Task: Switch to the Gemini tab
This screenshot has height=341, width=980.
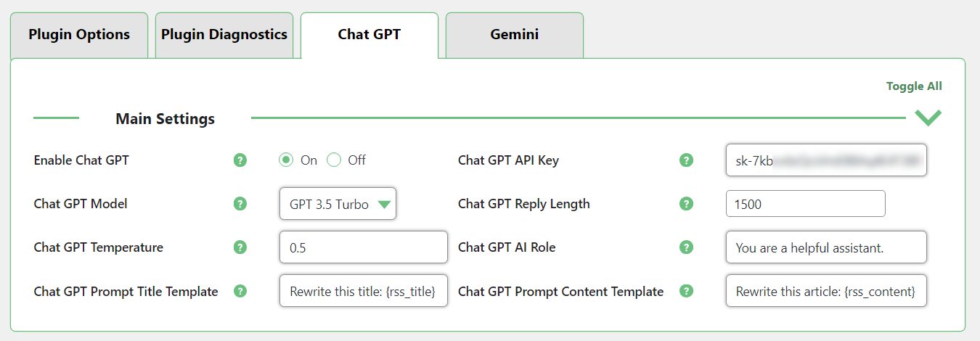Action: [515, 35]
